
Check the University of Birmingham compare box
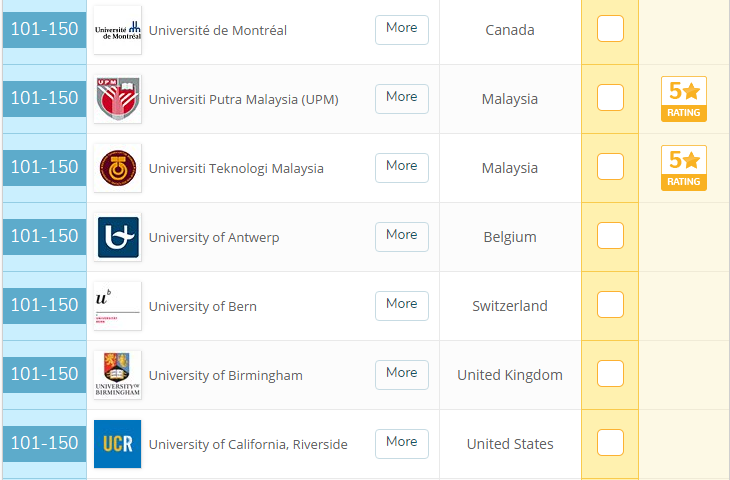pos(610,375)
